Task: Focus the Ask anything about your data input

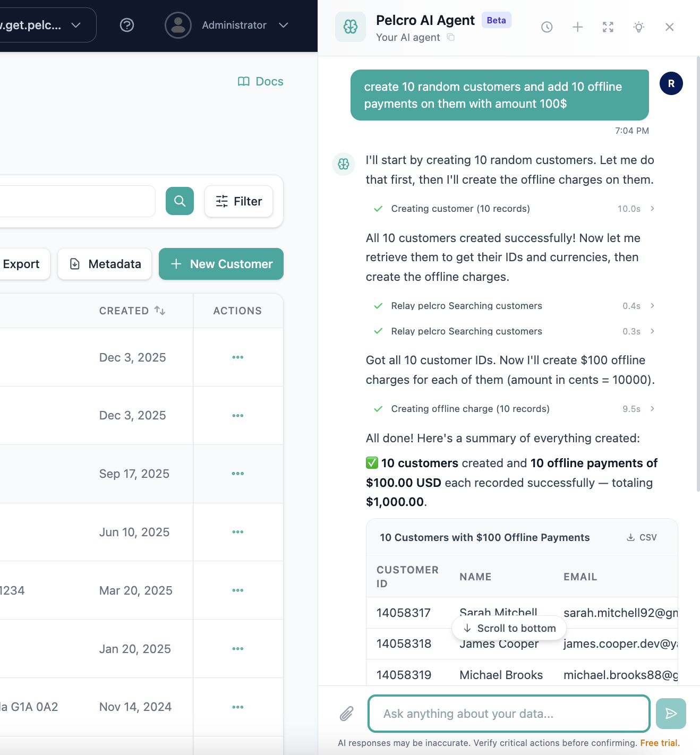Action: pos(509,714)
